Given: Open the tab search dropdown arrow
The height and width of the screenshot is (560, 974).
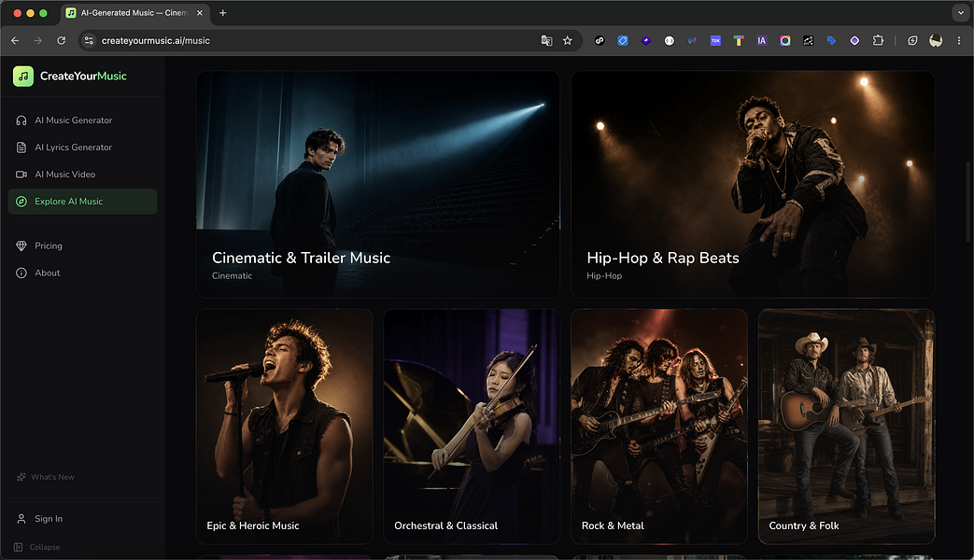Looking at the screenshot, I should 960,12.
